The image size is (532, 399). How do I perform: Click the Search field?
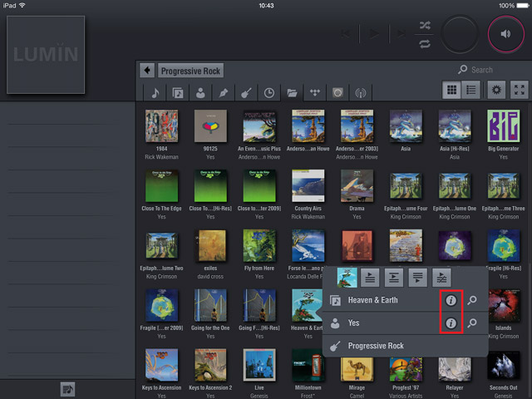click(482, 70)
